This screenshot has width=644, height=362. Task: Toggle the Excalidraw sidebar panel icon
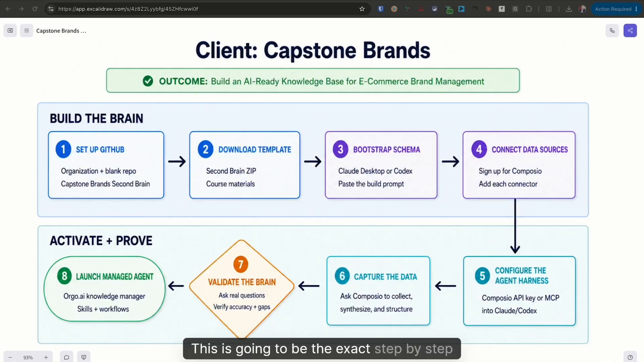(10, 31)
